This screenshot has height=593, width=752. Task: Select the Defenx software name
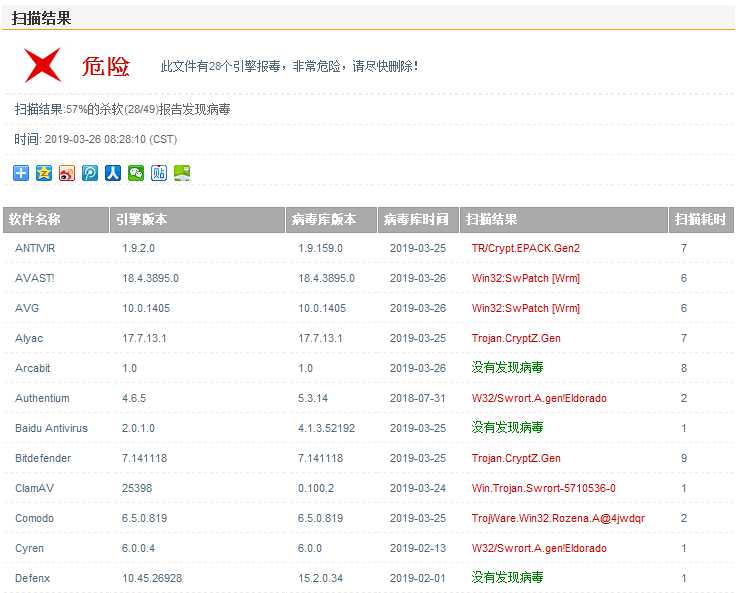click(x=32, y=578)
